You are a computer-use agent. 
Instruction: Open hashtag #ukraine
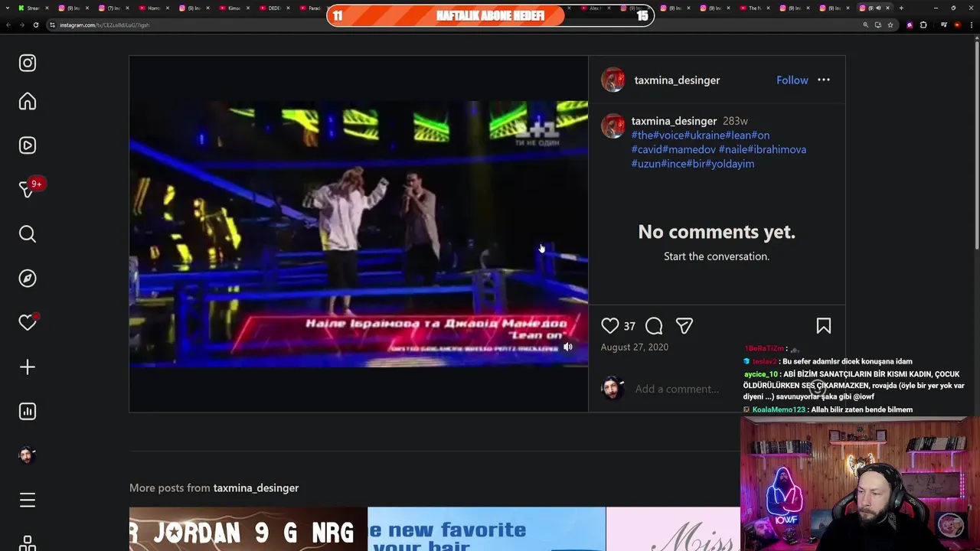[x=704, y=135]
